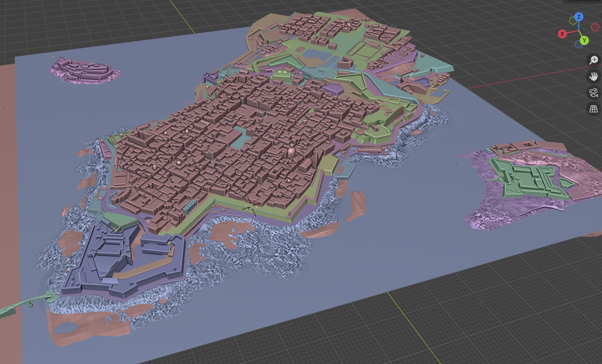Click the hollow red negative X circle

595,27
